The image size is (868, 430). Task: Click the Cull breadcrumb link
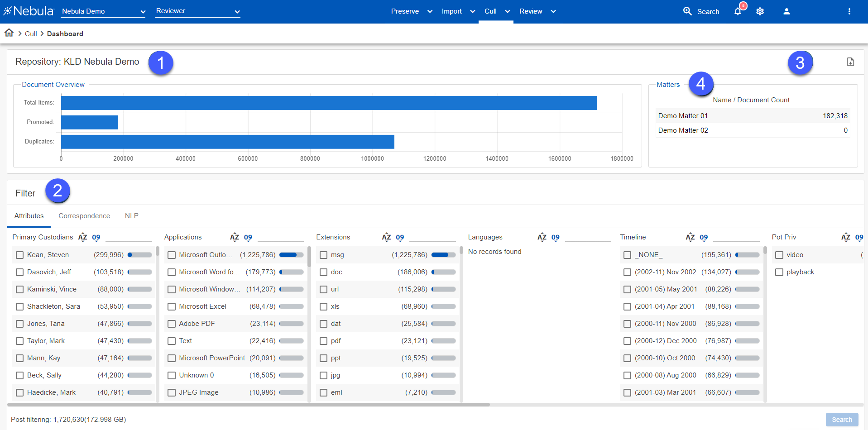[x=31, y=33]
